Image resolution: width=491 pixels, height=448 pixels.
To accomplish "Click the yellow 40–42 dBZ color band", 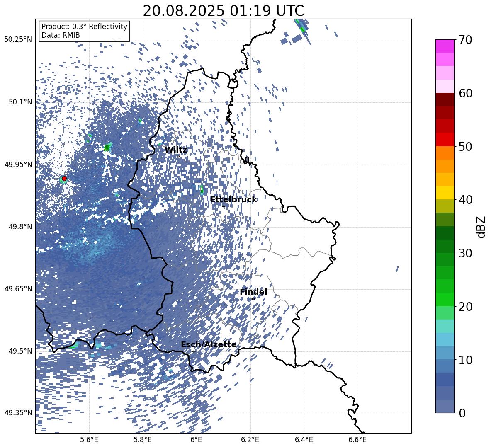I will [x=445, y=193].
